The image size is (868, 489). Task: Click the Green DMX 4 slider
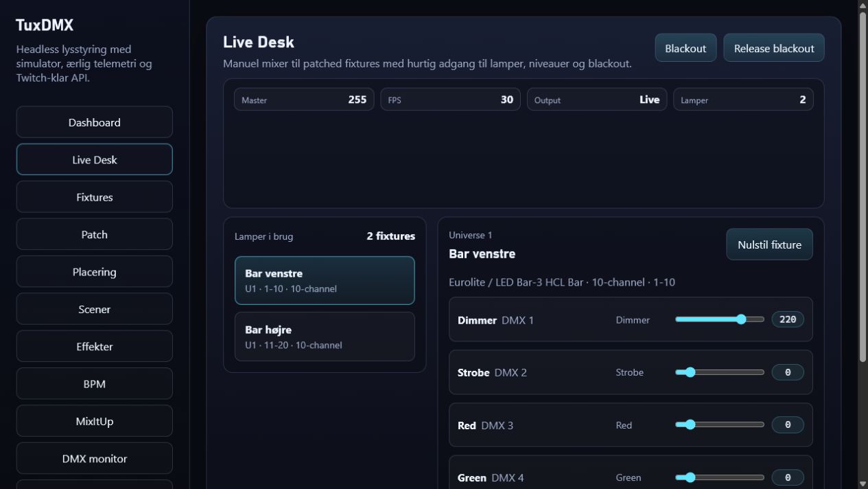pos(719,477)
